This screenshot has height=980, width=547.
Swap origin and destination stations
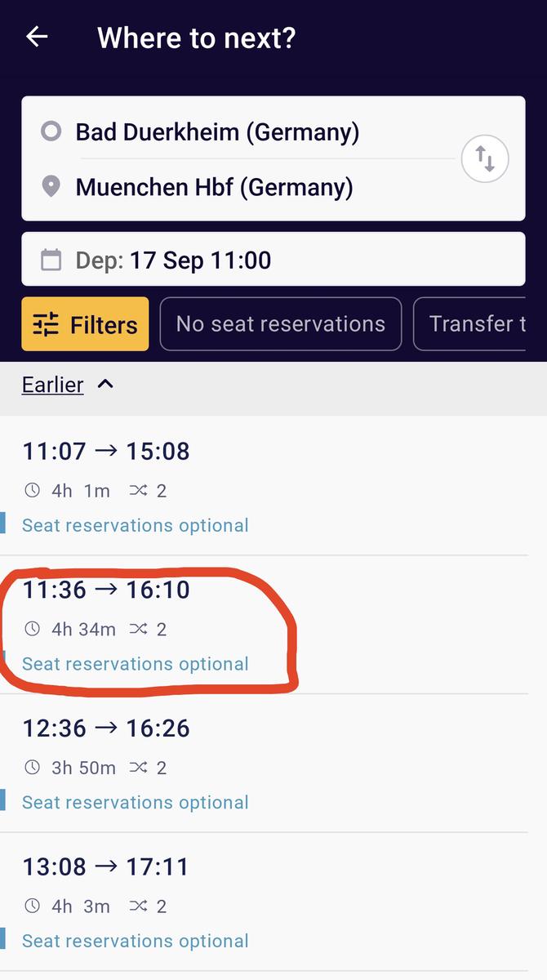[x=485, y=158]
